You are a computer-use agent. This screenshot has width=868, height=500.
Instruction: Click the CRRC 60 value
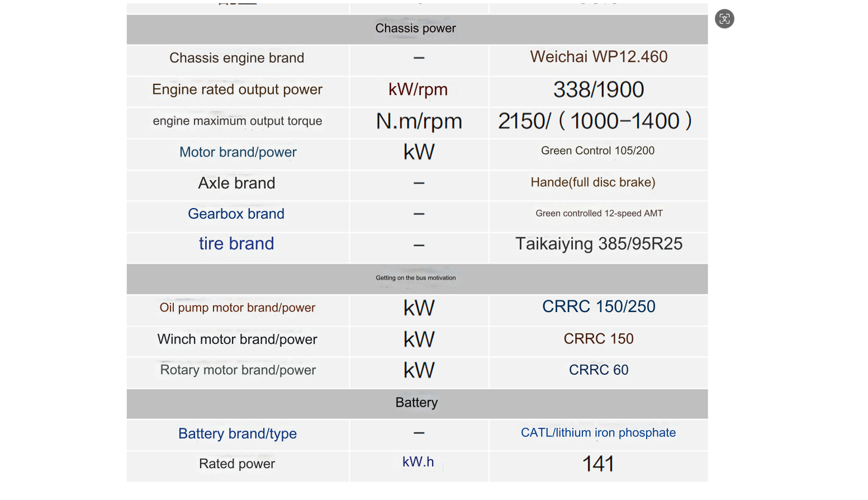[599, 370]
